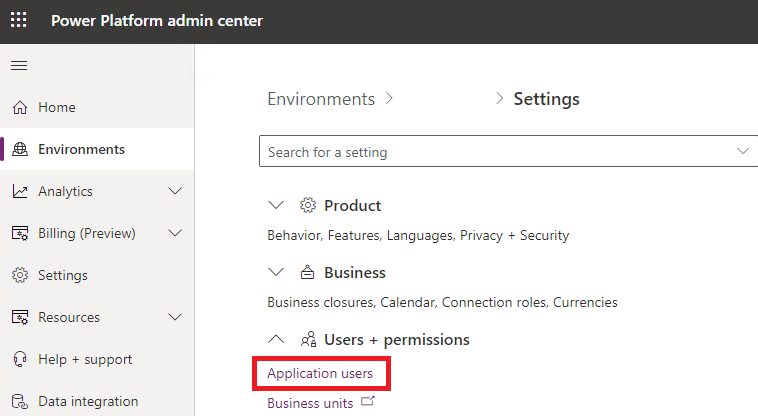This screenshot has height=416, width=758.
Task: Click the Data integration icon
Action: click(20, 402)
